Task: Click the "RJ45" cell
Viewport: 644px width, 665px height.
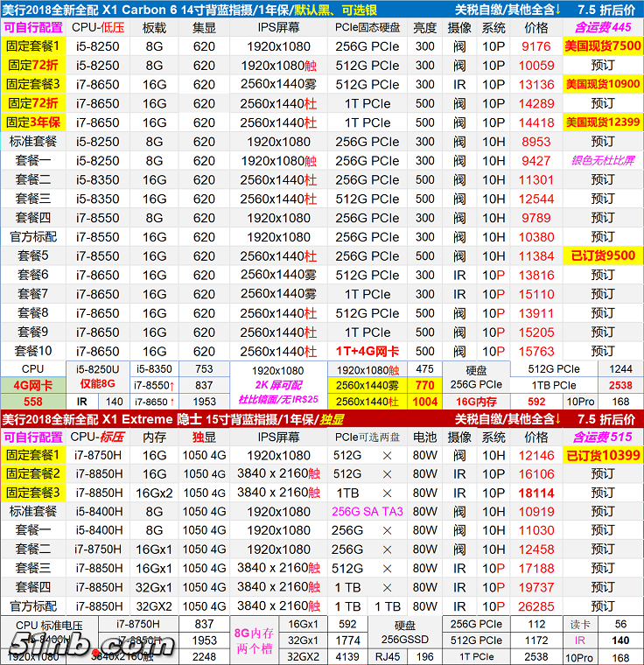Action: click(388, 657)
